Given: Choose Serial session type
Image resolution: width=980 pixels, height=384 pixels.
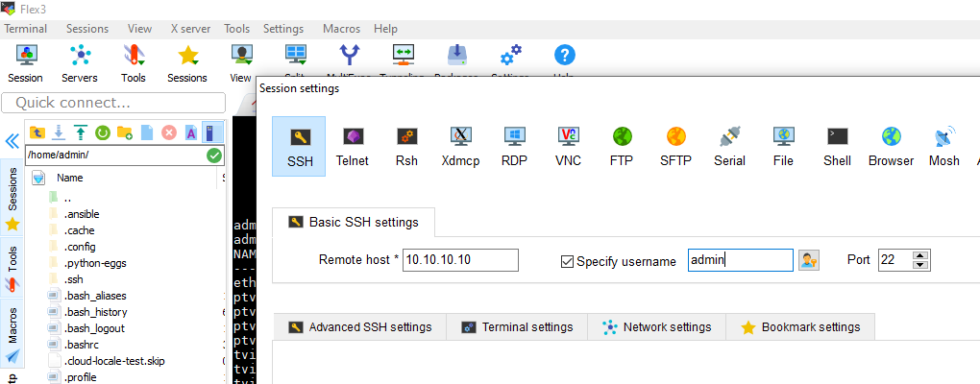Looking at the screenshot, I should click(x=729, y=146).
